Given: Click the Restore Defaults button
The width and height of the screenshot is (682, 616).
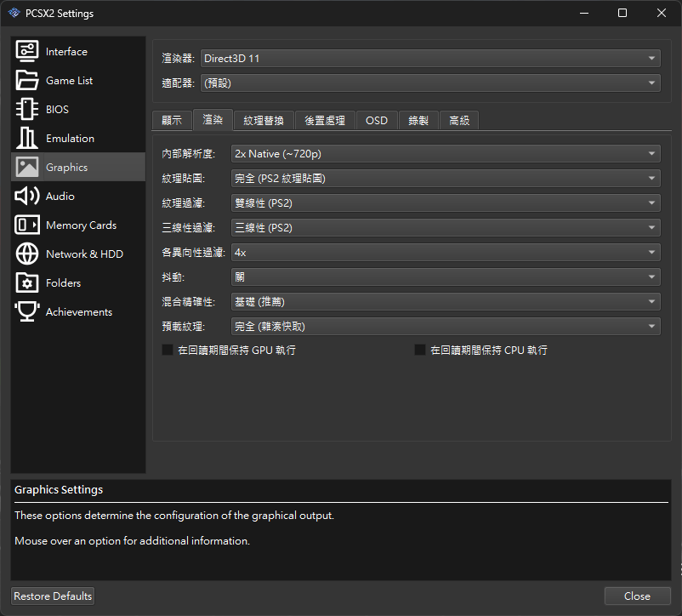Looking at the screenshot, I should pos(53,596).
